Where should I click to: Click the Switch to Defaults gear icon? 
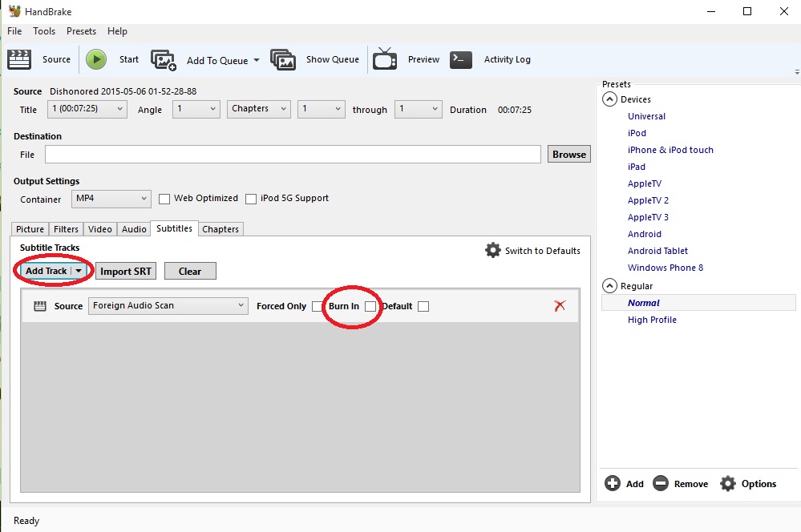pyautogui.click(x=493, y=250)
